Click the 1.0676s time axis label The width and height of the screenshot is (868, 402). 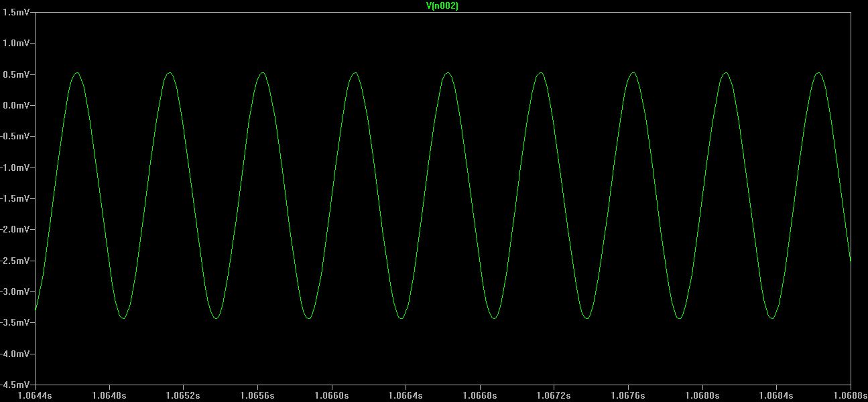[629, 396]
